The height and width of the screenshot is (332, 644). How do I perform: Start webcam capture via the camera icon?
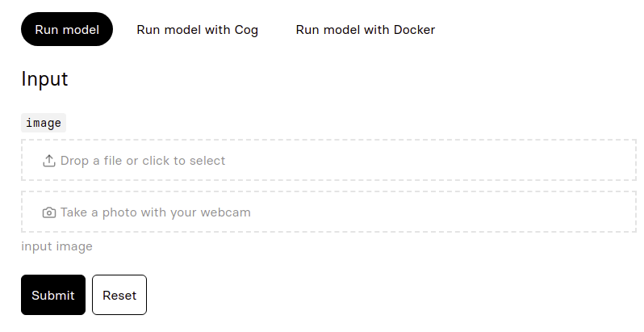pos(49,212)
